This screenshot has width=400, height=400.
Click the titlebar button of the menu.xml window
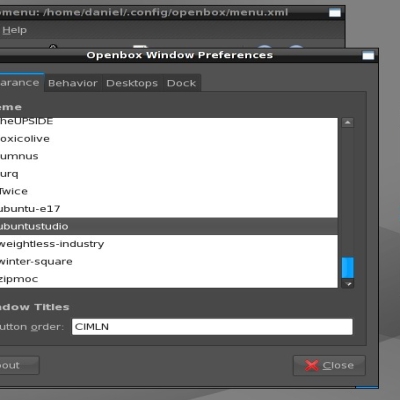335,13
